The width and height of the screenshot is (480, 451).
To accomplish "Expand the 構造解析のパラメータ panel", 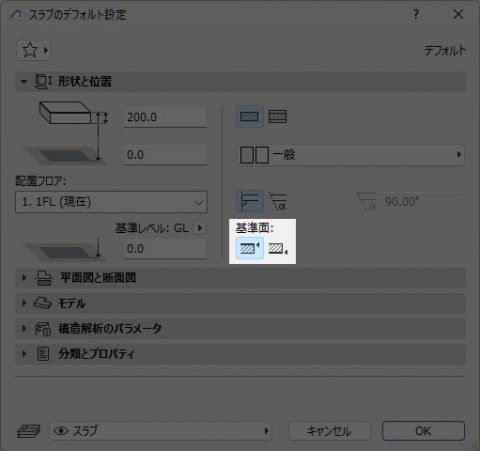I will point(240,329).
